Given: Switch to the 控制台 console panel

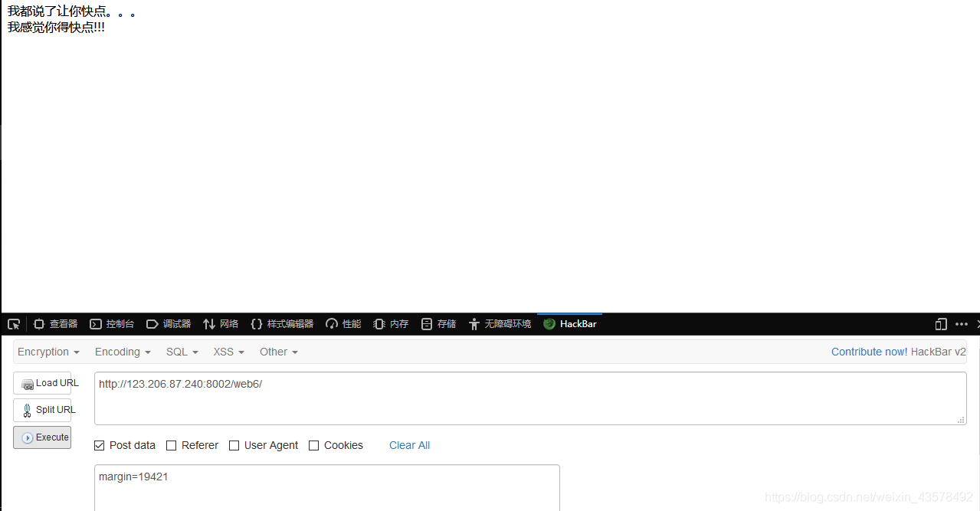Looking at the screenshot, I should [x=112, y=323].
